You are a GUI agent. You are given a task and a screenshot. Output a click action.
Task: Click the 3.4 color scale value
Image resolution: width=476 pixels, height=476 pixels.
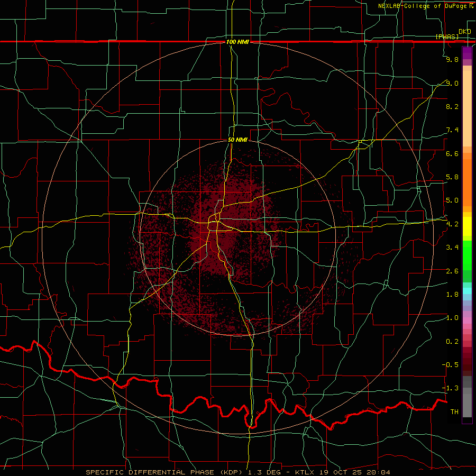point(452,248)
